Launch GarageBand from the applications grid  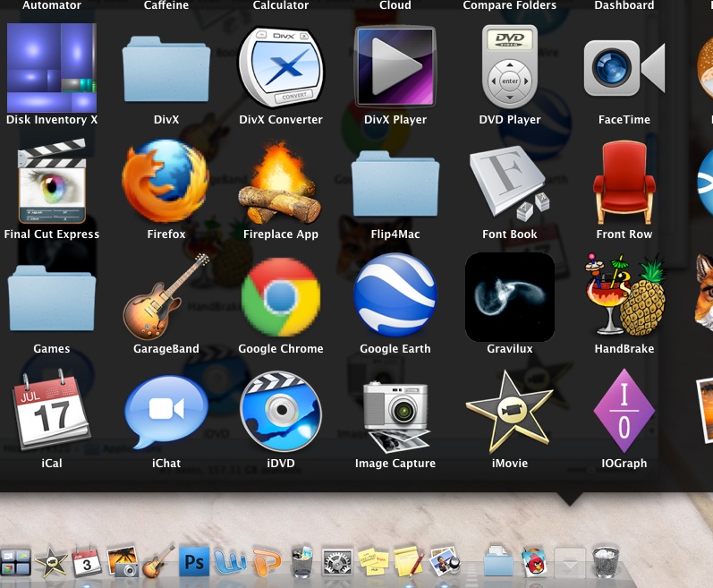tap(166, 296)
